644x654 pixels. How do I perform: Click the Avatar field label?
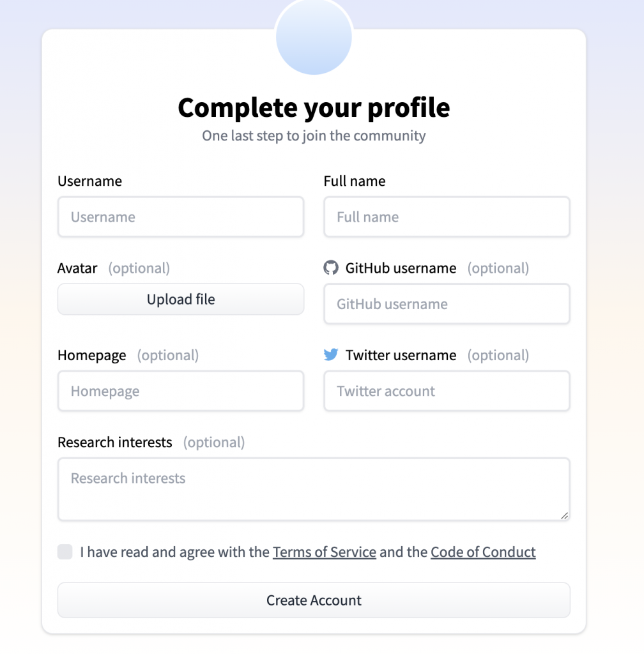(77, 268)
